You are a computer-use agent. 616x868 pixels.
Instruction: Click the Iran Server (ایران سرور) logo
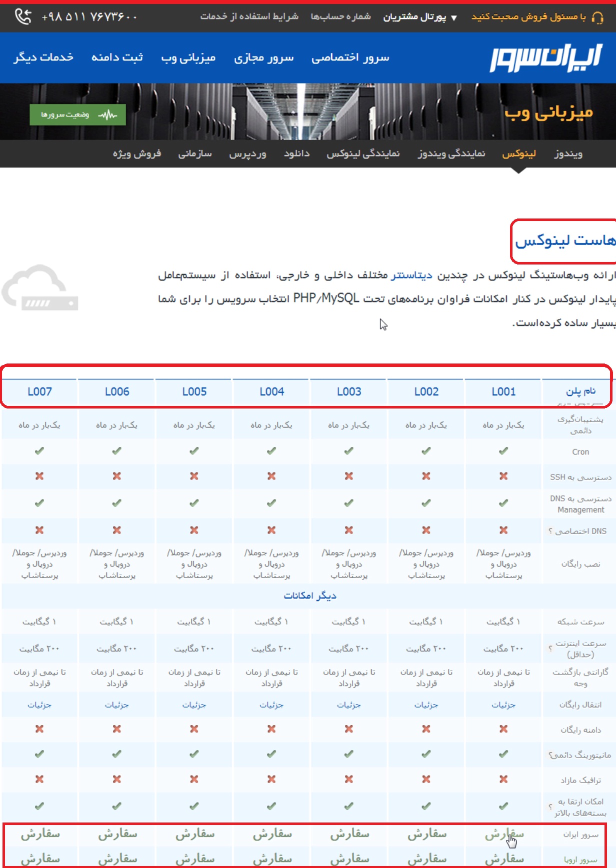point(546,58)
